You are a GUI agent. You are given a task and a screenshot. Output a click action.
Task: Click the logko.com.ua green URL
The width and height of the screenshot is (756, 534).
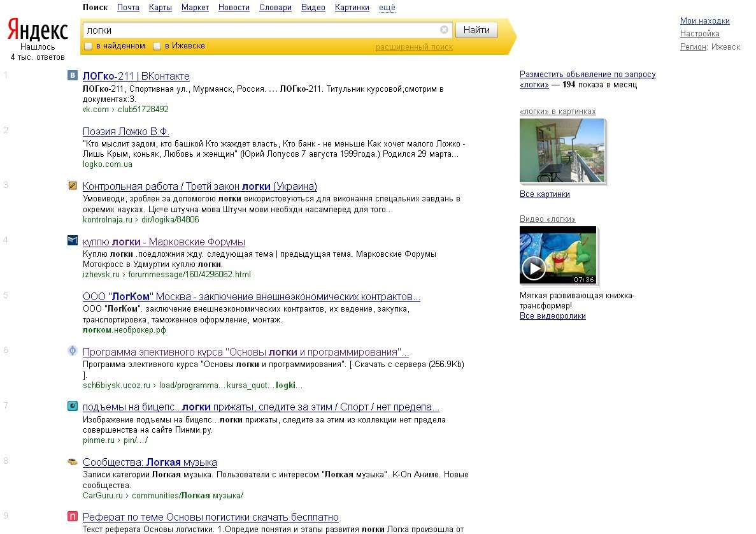pos(108,164)
